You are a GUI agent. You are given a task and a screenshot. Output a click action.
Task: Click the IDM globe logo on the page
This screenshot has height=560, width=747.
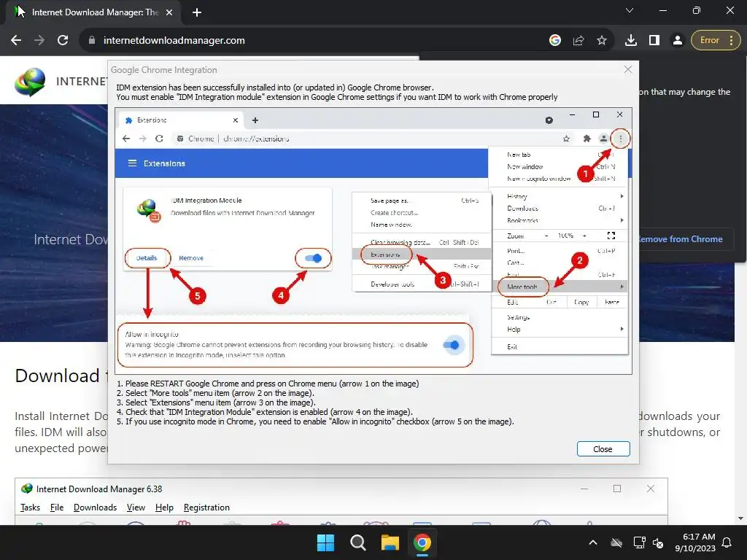coord(30,82)
